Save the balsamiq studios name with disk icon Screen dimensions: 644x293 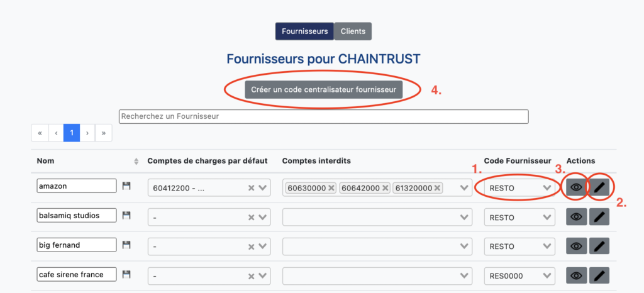pos(126,216)
